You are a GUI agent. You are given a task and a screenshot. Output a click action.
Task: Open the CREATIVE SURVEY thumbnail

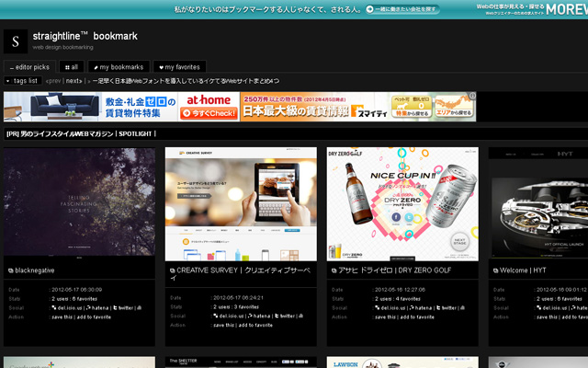coord(241,204)
